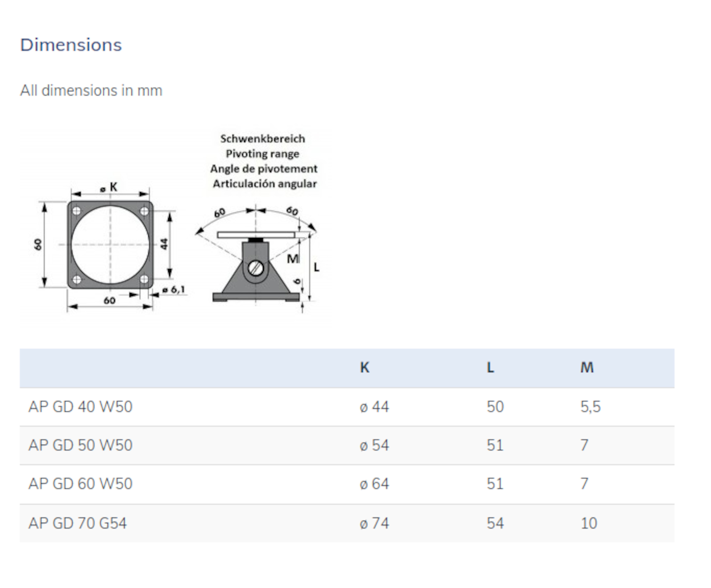The height and width of the screenshot is (588, 711).
Task: Click the ø K dimension label on drawing
Action: pos(109,187)
